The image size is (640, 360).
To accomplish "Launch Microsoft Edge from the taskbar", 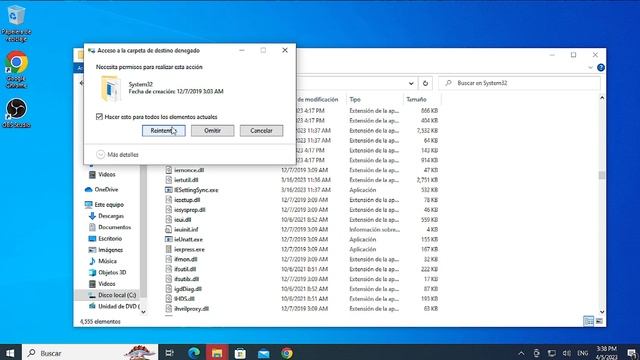I will [x=194, y=353].
